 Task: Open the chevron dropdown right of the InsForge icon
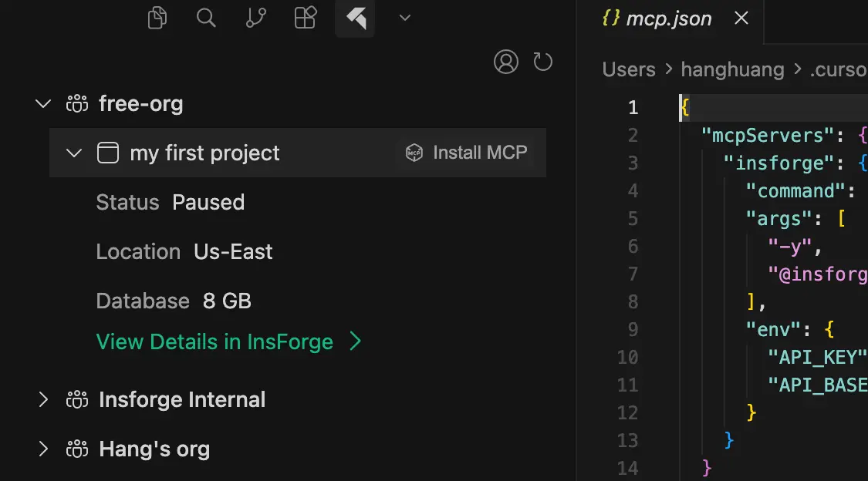404,18
